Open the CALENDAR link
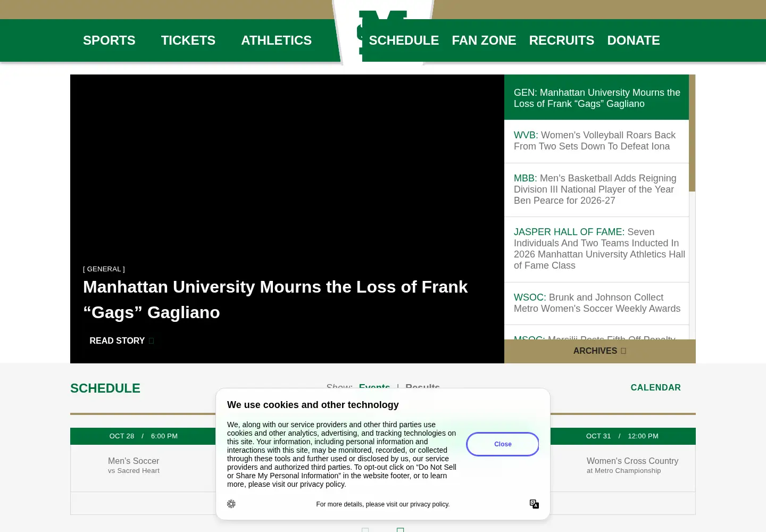This screenshot has width=766, height=532. point(656,388)
